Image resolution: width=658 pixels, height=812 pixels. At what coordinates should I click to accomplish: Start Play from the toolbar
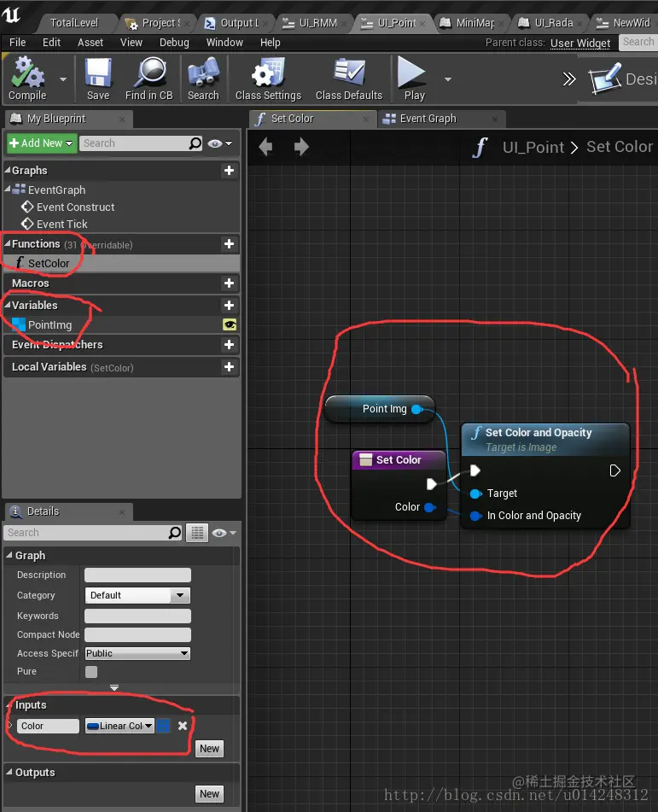coord(413,79)
